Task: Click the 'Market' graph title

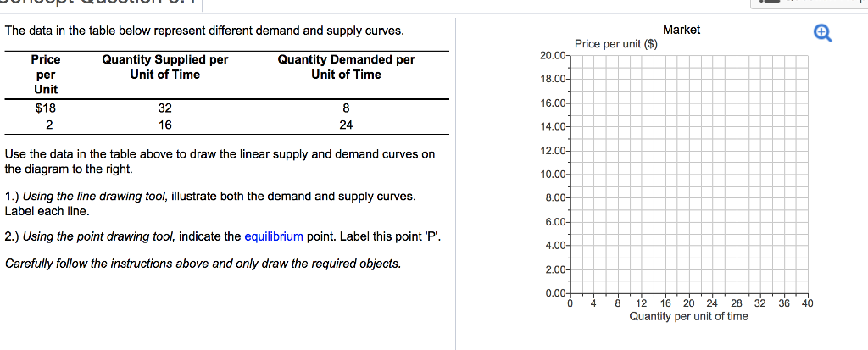Action: [x=681, y=30]
